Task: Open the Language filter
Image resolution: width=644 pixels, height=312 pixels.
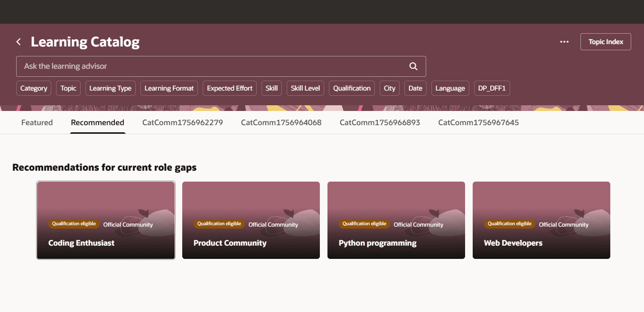Action: coord(449,88)
